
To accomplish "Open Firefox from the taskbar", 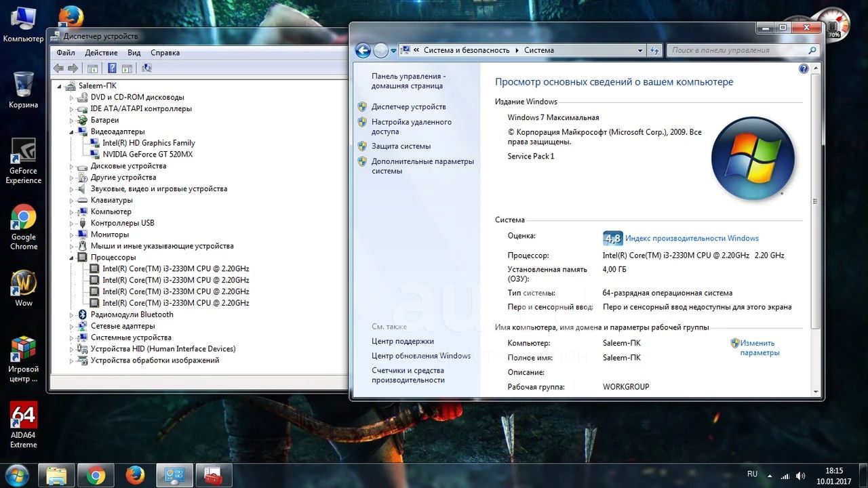I will click(x=135, y=475).
